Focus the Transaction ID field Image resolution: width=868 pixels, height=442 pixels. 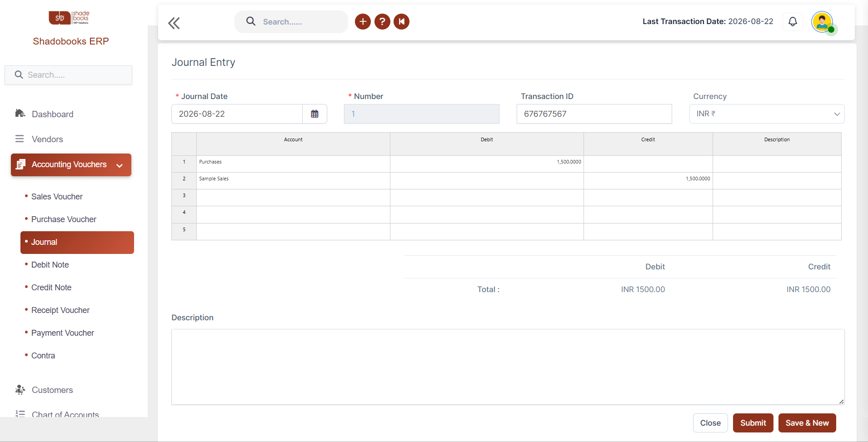click(x=594, y=114)
